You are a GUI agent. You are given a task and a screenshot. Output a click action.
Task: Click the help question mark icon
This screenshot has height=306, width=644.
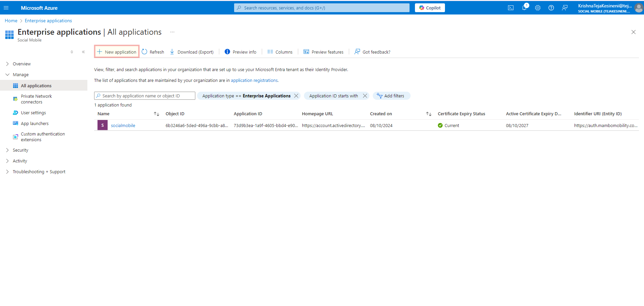[551, 8]
